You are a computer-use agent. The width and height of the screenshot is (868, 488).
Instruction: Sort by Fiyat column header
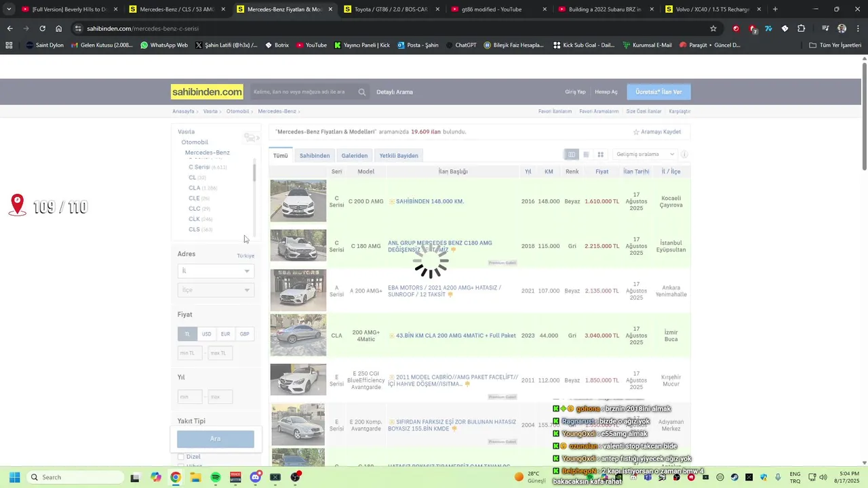[x=601, y=171]
